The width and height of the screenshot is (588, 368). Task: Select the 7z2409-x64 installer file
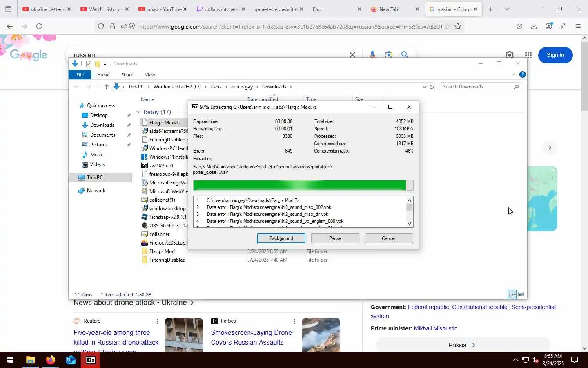point(161,166)
